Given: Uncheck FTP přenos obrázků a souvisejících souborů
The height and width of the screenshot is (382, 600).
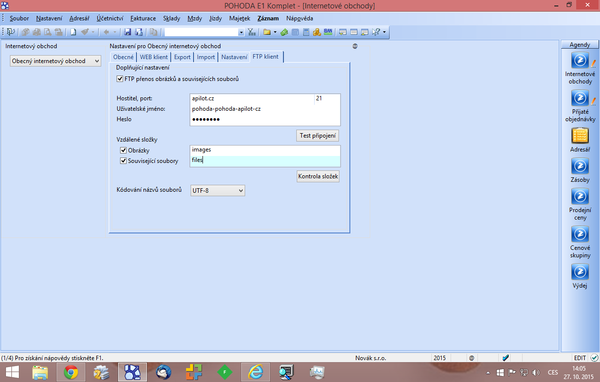Looking at the screenshot, I should pyautogui.click(x=120, y=79).
